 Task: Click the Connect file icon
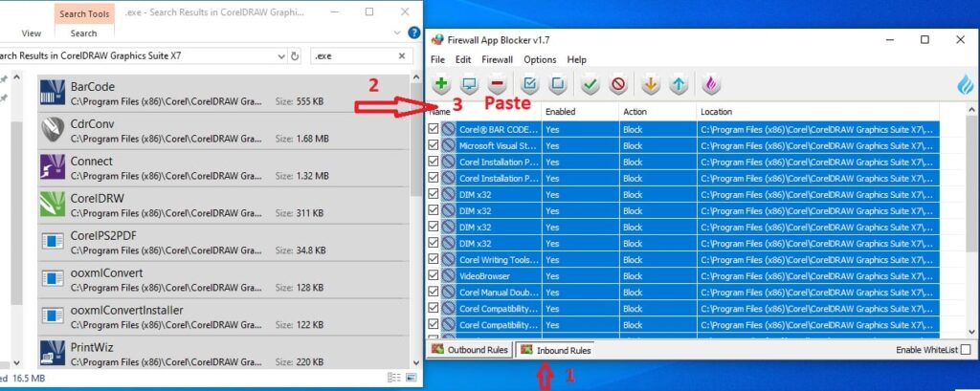pyautogui.click(x=53, y=166)
